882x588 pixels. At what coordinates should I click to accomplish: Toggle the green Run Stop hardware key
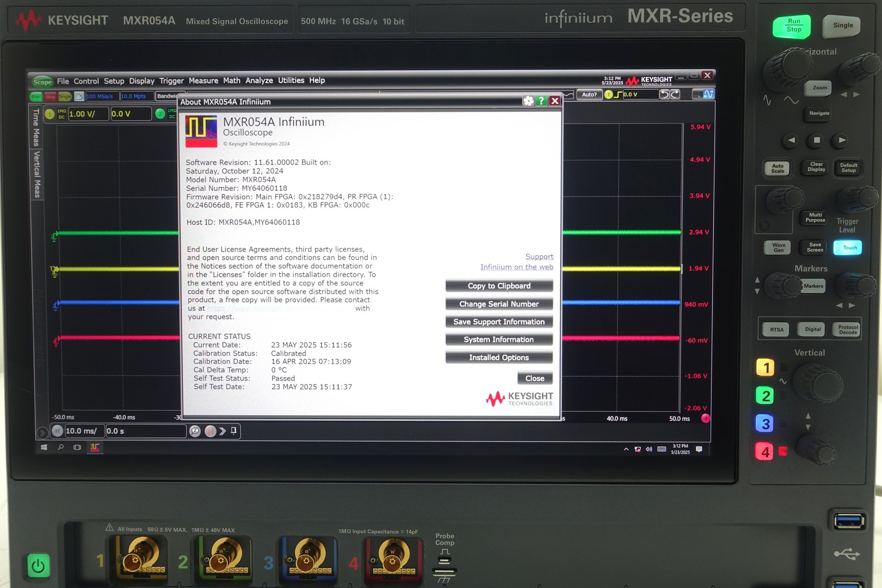tap(792, 26)
